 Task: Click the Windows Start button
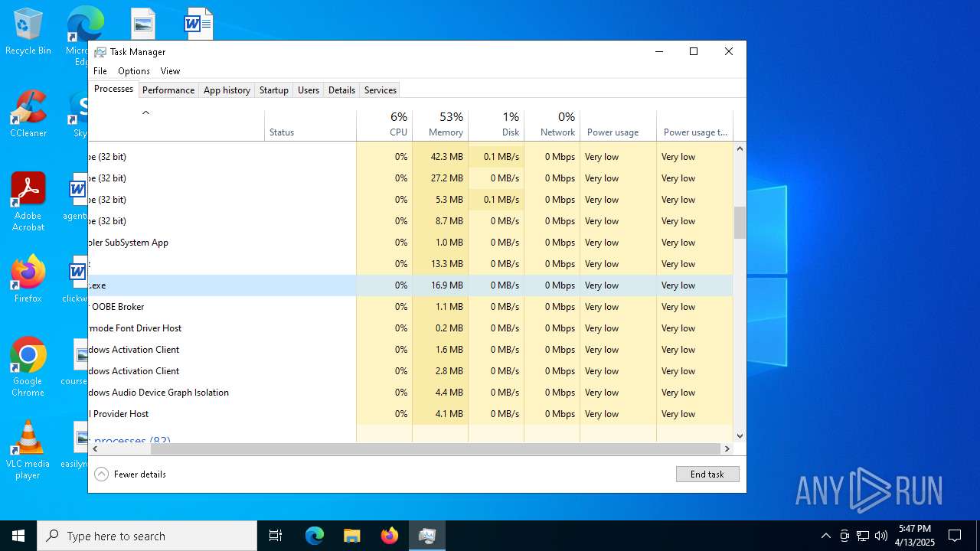click(x=18, y=536)
